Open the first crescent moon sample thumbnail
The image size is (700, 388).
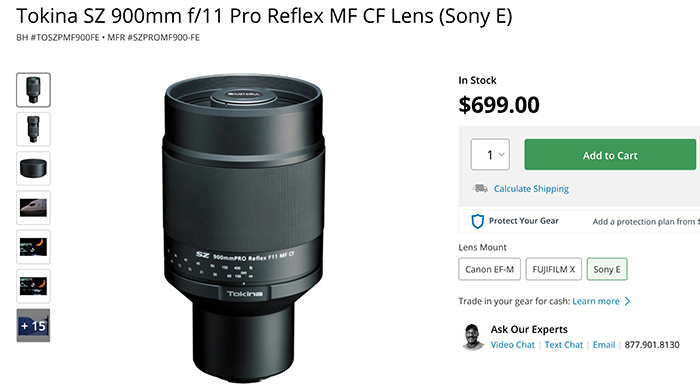(33, 247)
